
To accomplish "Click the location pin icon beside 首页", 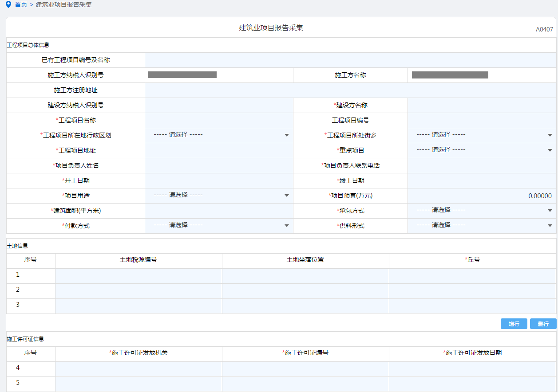I will point(8,4).
